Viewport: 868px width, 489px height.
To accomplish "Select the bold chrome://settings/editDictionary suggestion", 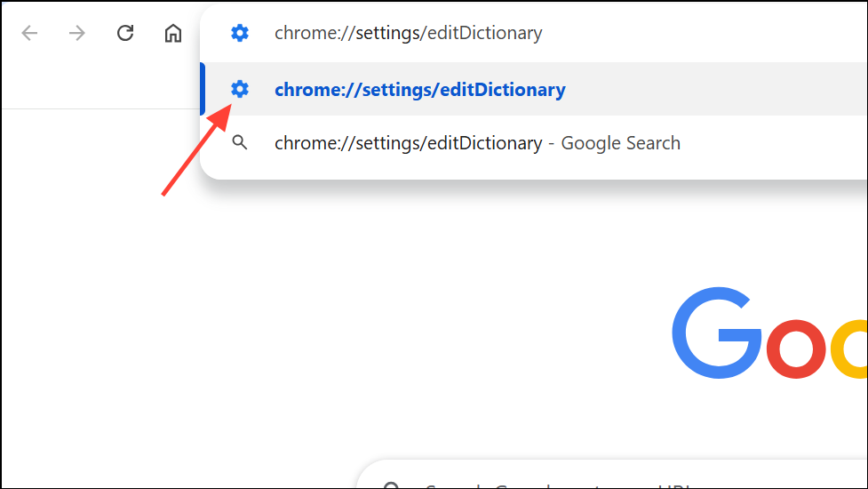I will 419,90.
